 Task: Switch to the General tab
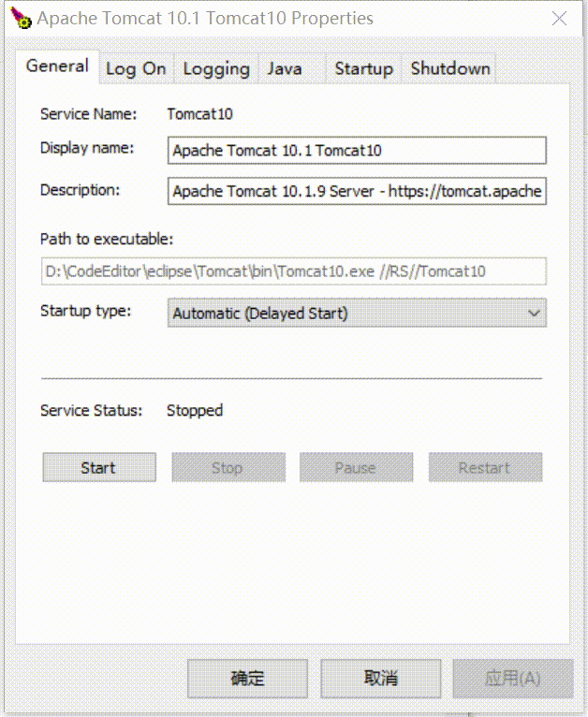coord(57,66)
